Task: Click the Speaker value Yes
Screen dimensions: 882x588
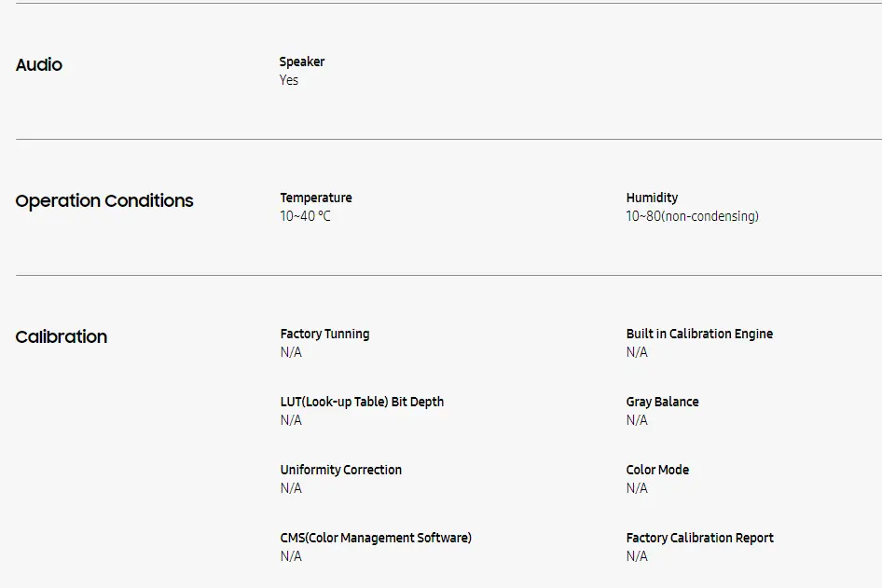Action: (x=289, y=80)
